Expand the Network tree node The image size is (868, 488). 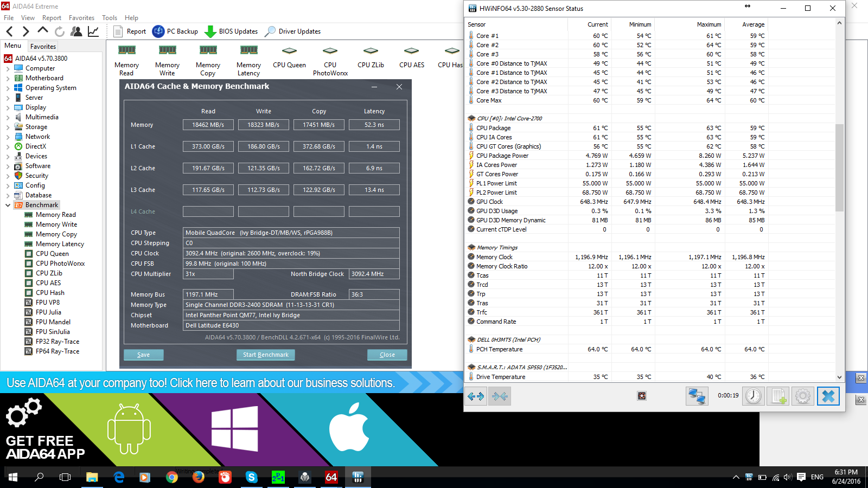(8, 137)
